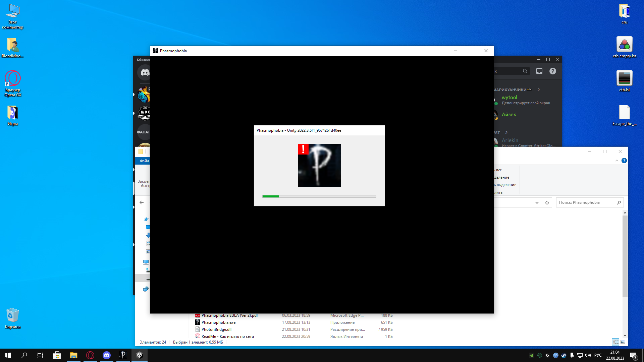644x362 pixels.
Task: Select the Корзина recycle bin
Action: [13, 319]
